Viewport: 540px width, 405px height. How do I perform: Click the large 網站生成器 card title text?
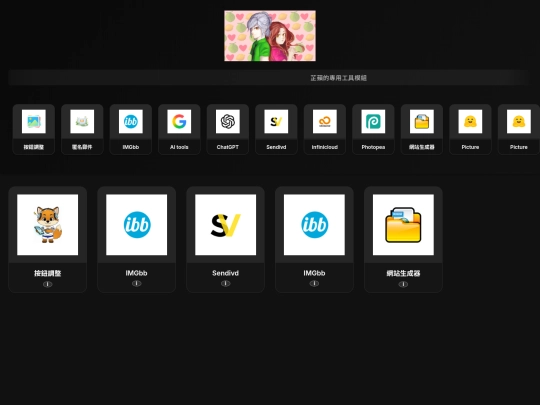coord(403,273)
